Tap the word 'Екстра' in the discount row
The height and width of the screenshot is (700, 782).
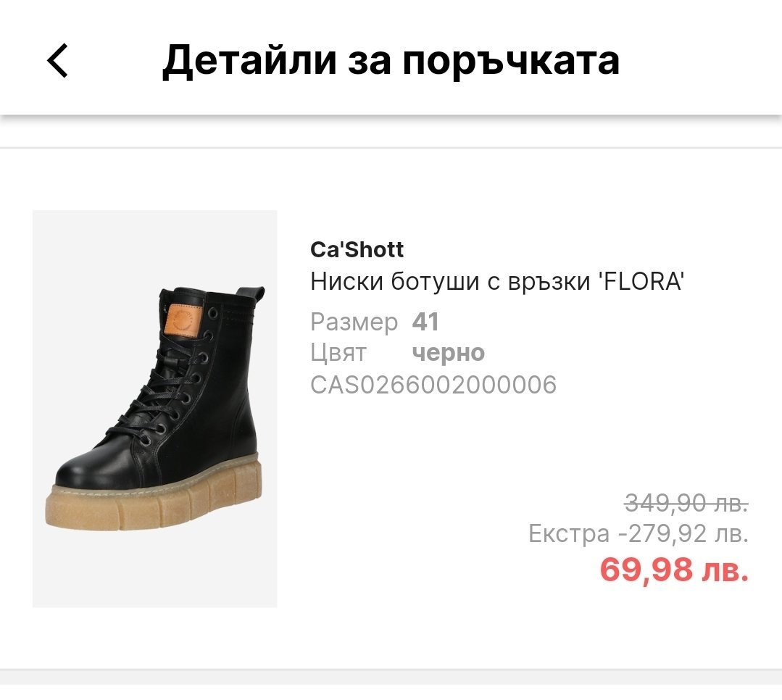click(569, 534)
